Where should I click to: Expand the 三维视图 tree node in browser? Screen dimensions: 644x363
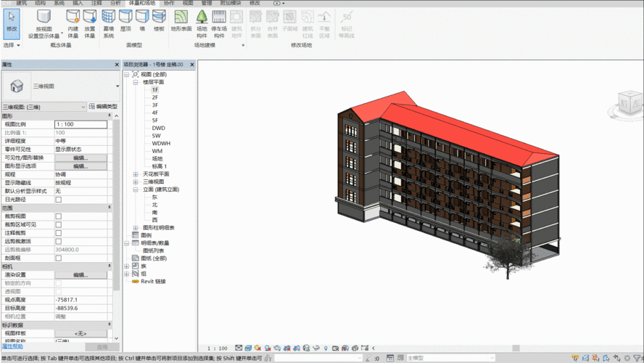click(x=135, y=181)
